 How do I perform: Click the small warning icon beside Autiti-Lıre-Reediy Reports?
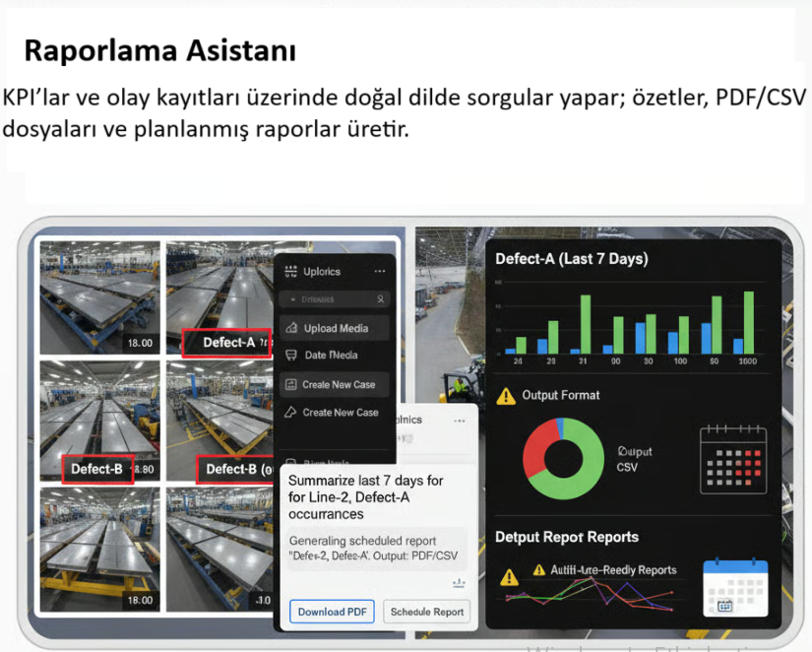[x=539, y=569]
